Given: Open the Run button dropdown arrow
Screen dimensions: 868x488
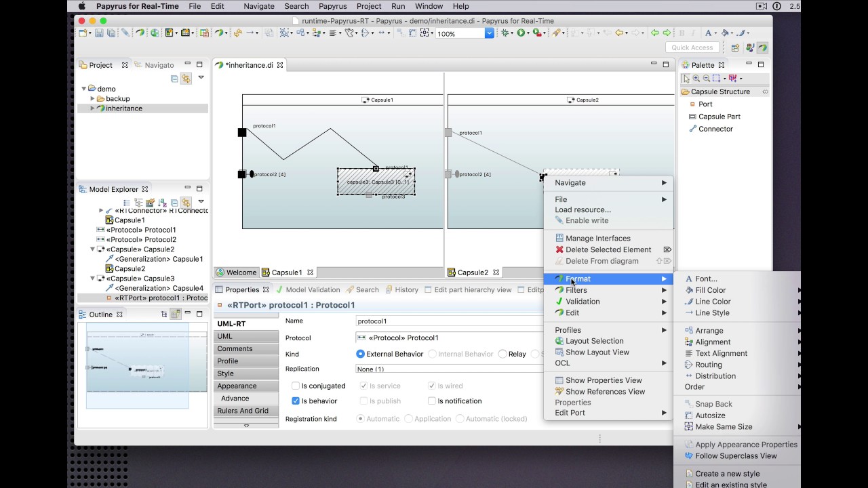Looking at the screenshot, I should point(528,33).
